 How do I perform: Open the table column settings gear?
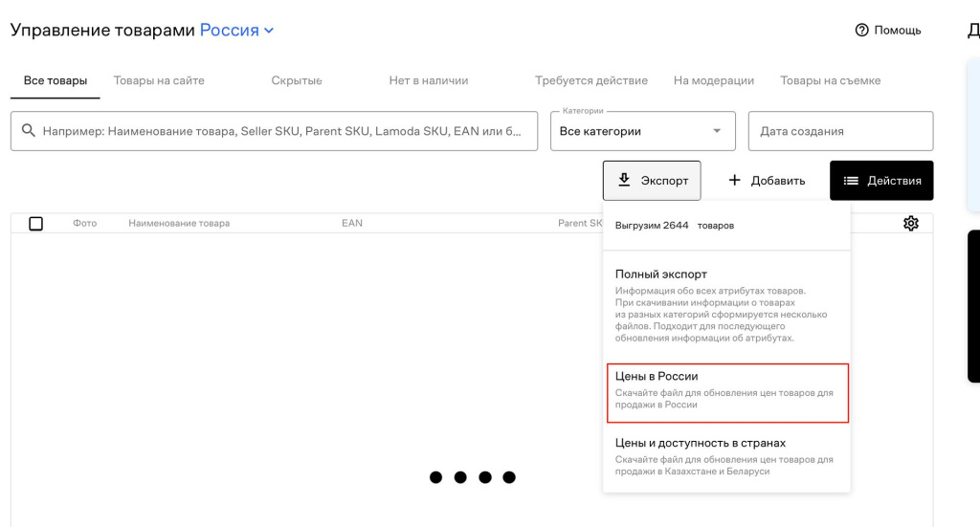(x=911, y=223)
